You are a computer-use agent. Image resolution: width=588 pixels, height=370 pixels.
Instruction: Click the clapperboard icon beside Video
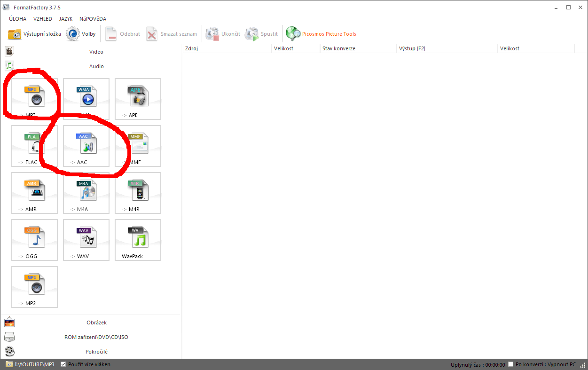pyautogui.click(x=9, y=51)
